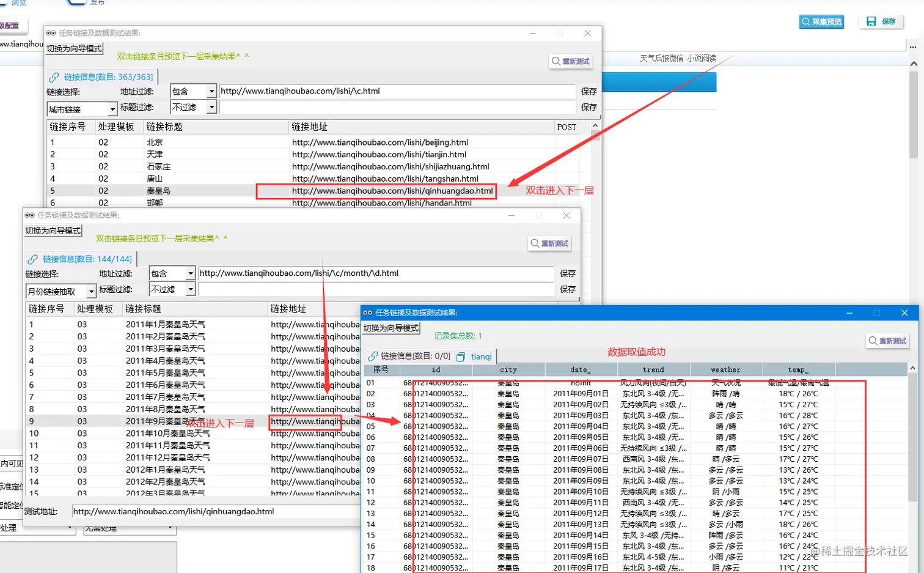
Task: Click 重新测试 in the data result window
Action: click(x=889, y=341)
